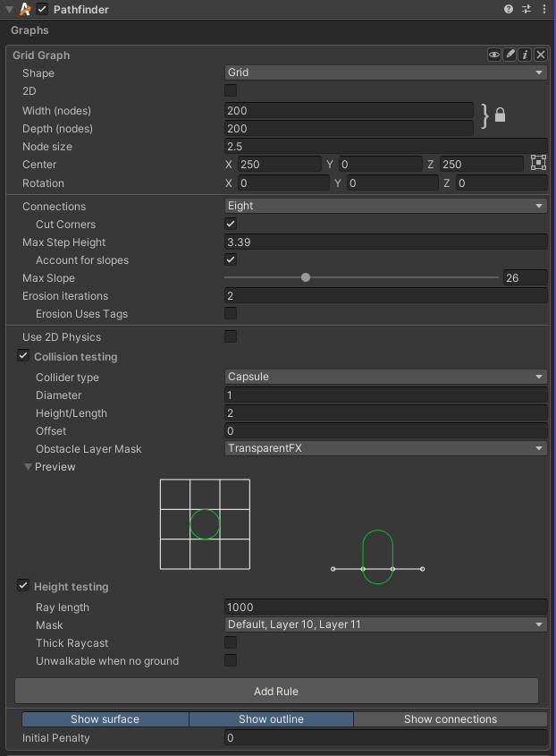
Task: Open the component presets slider icon
Action: tap(527, 9)
